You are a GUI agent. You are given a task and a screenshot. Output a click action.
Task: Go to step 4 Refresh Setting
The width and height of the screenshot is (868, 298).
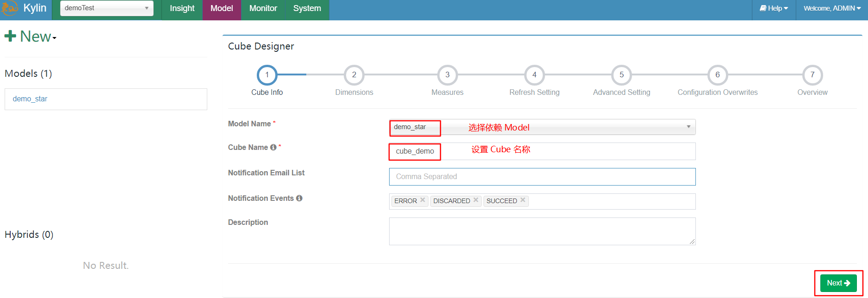tap(534, 75)
